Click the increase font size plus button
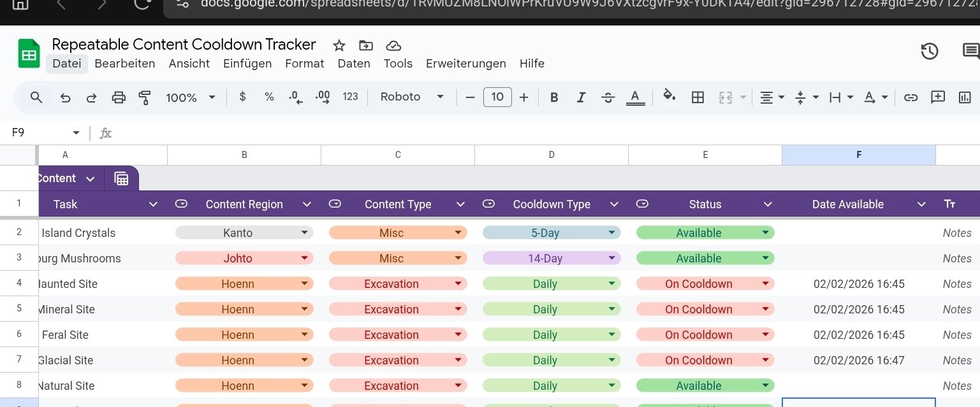The width and height of the screenshot is (980, 407). click(x=523, y=97)
